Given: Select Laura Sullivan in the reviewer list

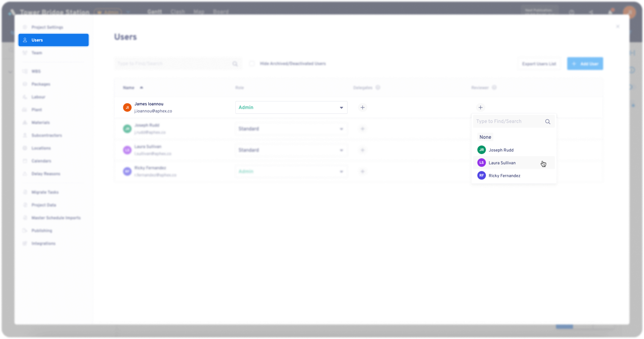Looking at the screenshot, I should tap(502, 163).
